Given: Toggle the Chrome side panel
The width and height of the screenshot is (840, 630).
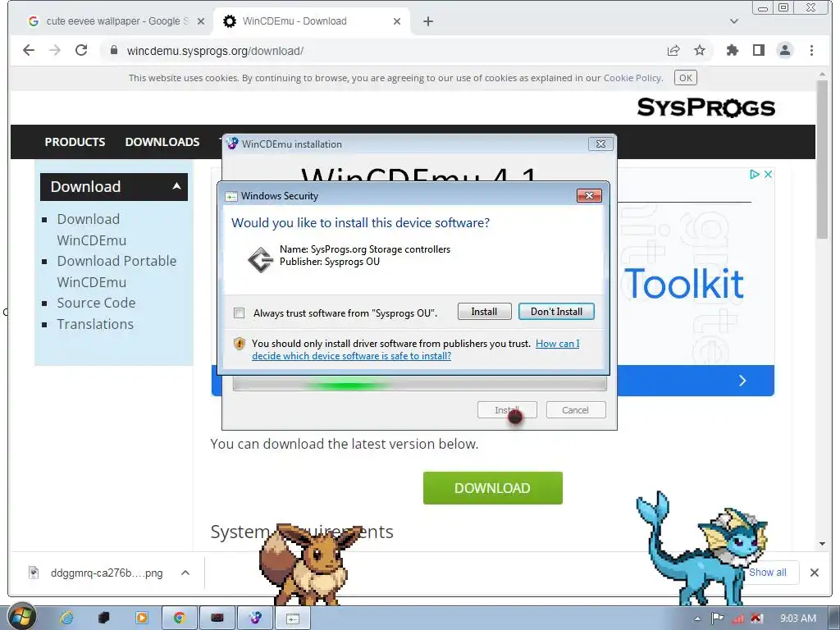Looking at the screenshot, I should (x=759, y=50).
